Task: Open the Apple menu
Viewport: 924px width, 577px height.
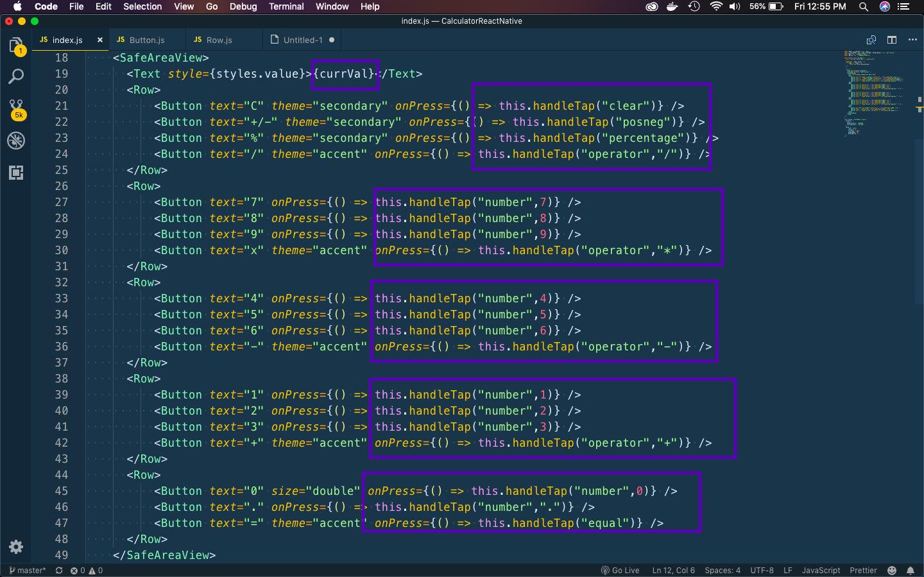Action: 17,6
